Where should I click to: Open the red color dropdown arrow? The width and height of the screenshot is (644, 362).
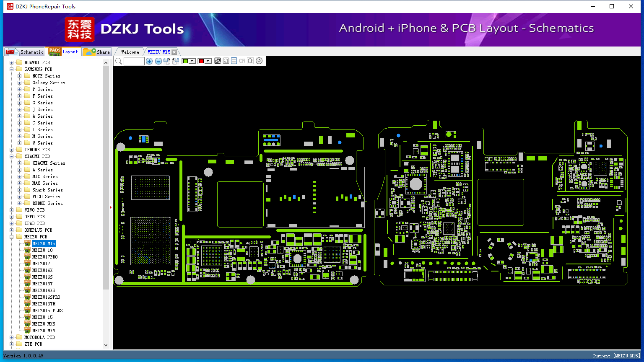pyautogui.click(x=208, y=61)
